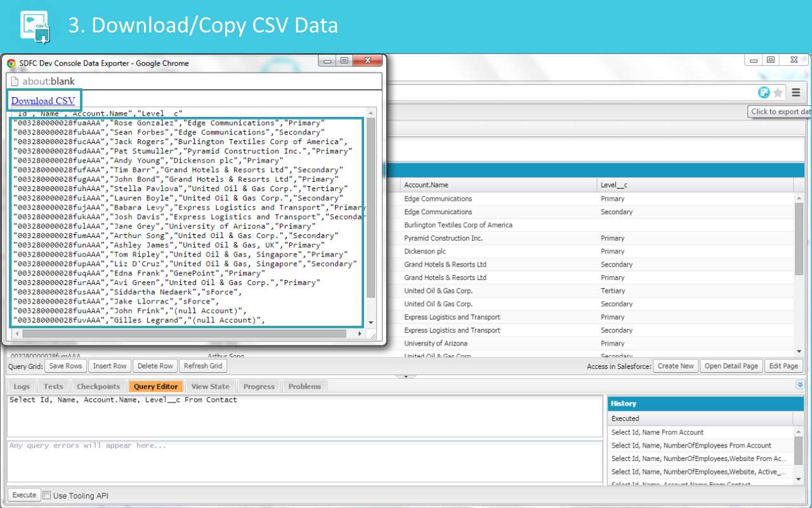The width and height of the screenshot is (812, 508).
Task: Click the query grid scrollbar down arrow
Action: click(799, 352)
